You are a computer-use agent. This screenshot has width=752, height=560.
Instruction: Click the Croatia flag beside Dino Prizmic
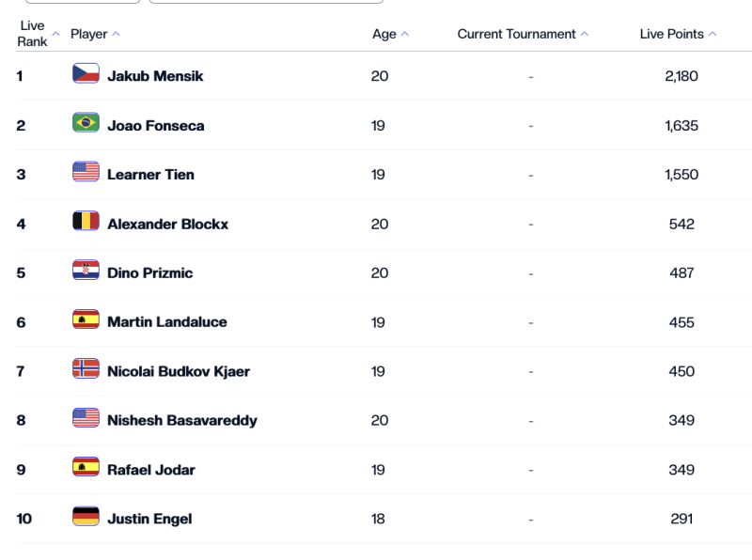(x=86, y=272)
